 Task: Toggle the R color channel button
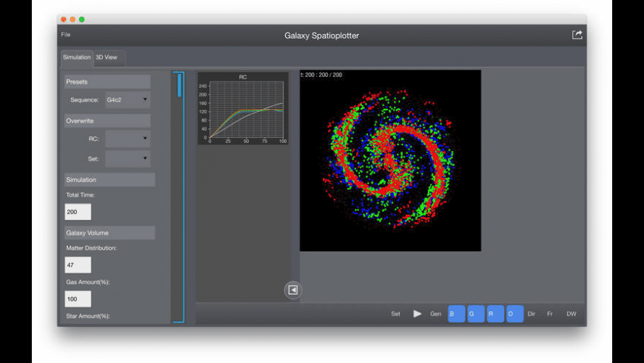click(495, 313)
